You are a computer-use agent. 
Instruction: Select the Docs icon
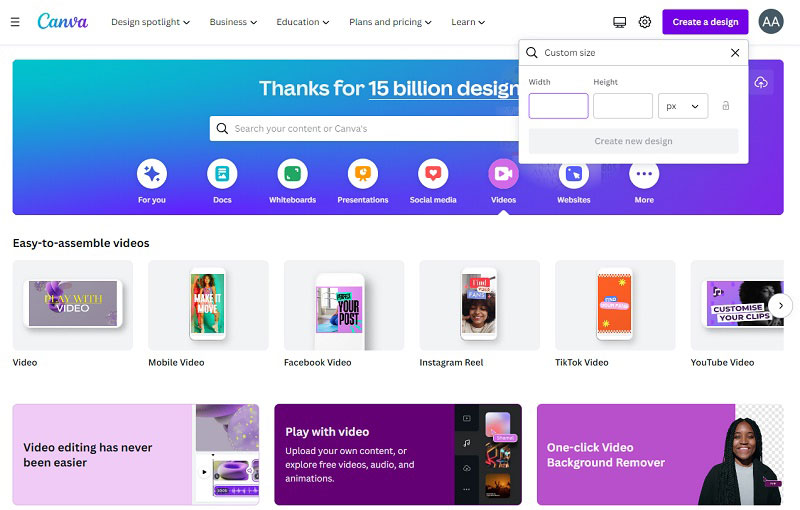coord(222,174)
